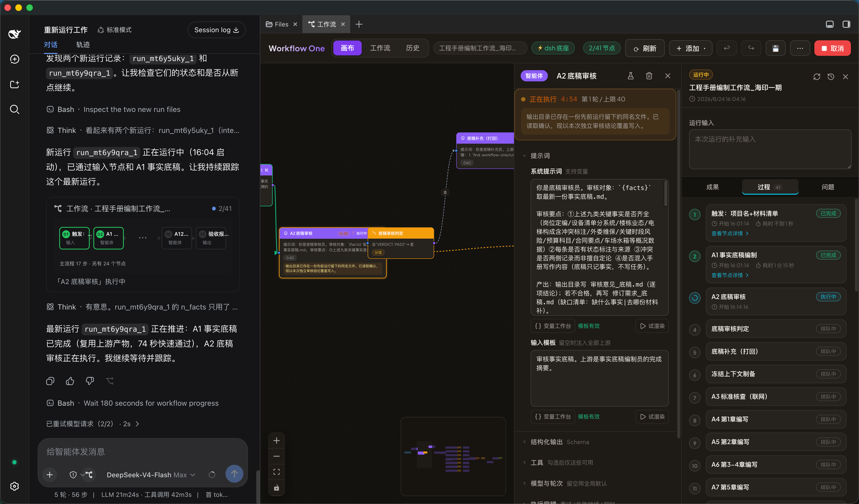Dislike the response with thumbs down
Screen dimensions: 859x504
point(90,381)
